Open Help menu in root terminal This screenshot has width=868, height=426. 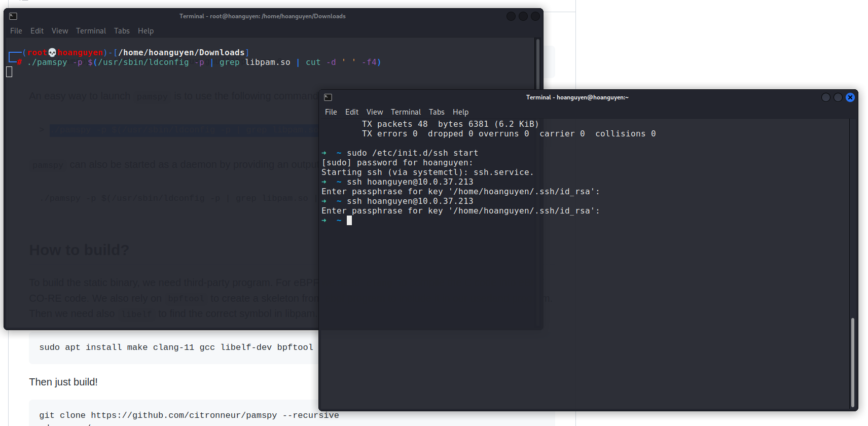click(146, 31)
